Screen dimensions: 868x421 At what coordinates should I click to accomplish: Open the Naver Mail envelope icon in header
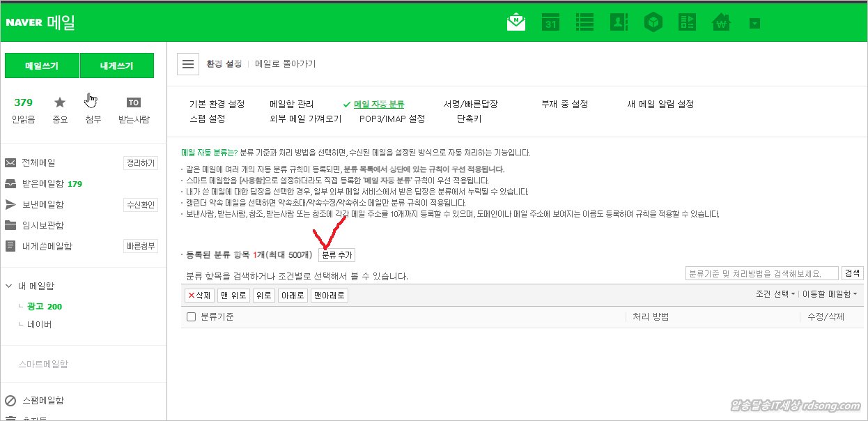[x=516, y=22]
